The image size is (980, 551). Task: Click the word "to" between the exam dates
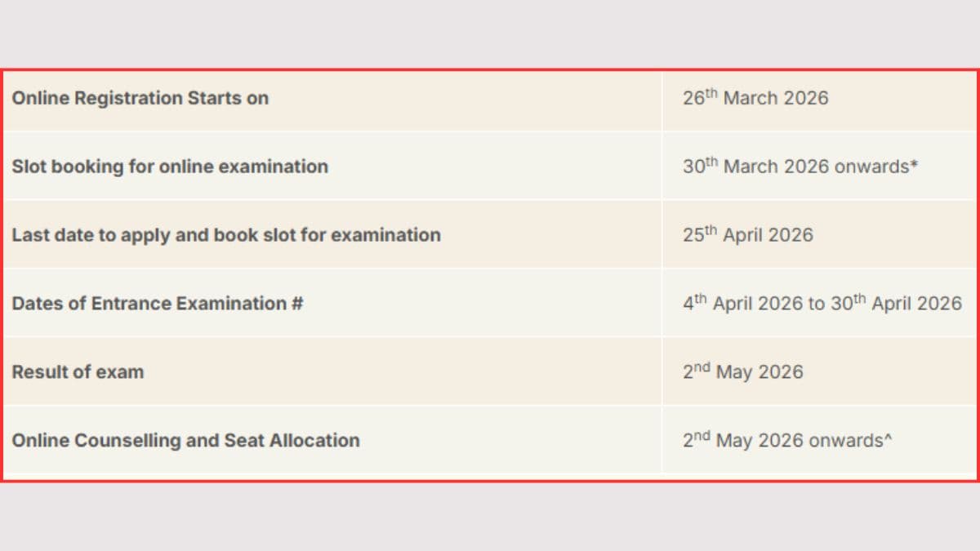coord(817,304)
